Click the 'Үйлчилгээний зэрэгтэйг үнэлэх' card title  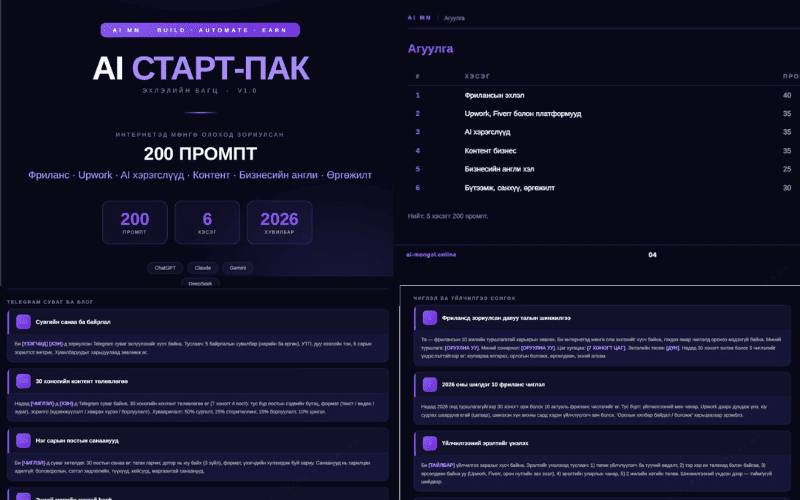click(485, 443)
